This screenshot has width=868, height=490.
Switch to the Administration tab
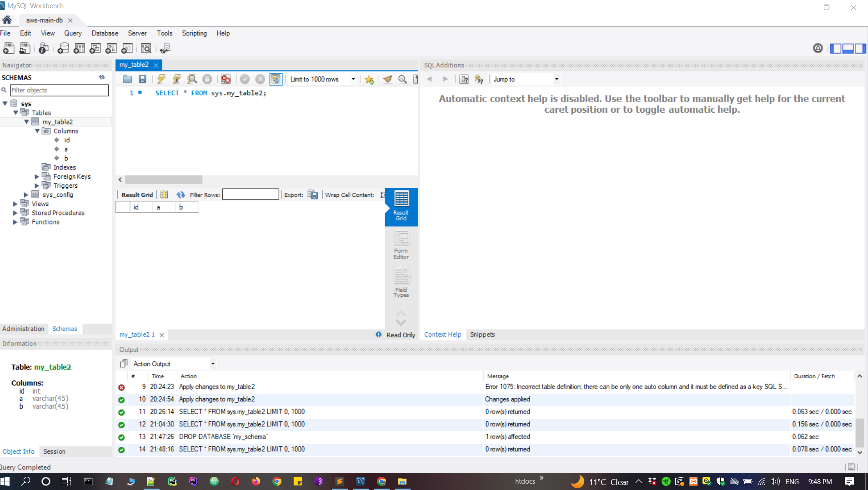point(23,329)
